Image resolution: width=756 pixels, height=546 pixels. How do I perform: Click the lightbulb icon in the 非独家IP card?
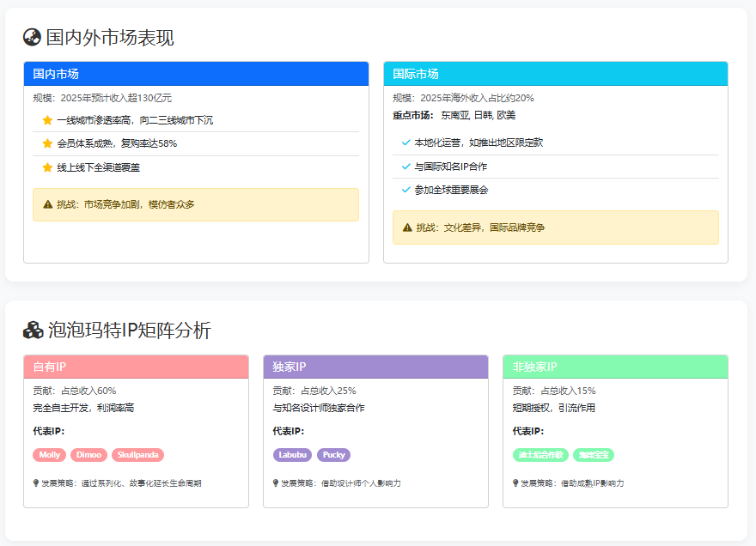[515, 482]
